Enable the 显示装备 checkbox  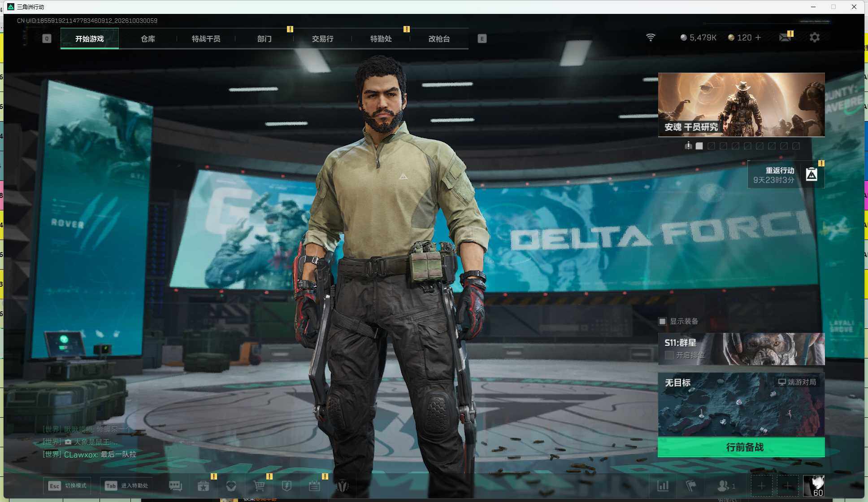662,321
